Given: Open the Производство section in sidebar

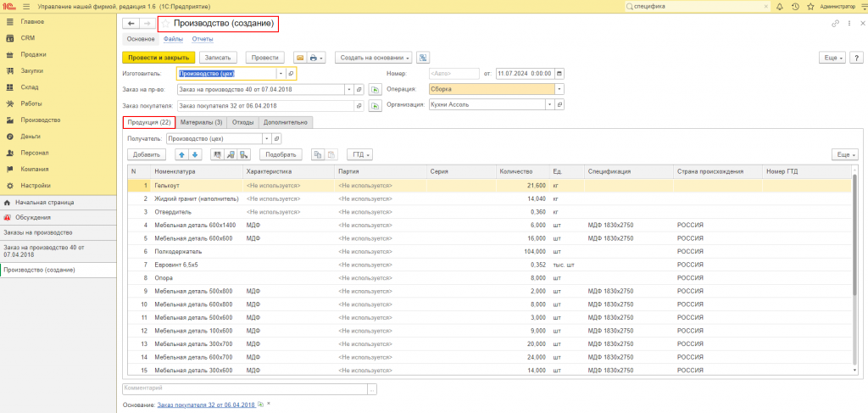Looking at the screenshot, I should (41, 120).
